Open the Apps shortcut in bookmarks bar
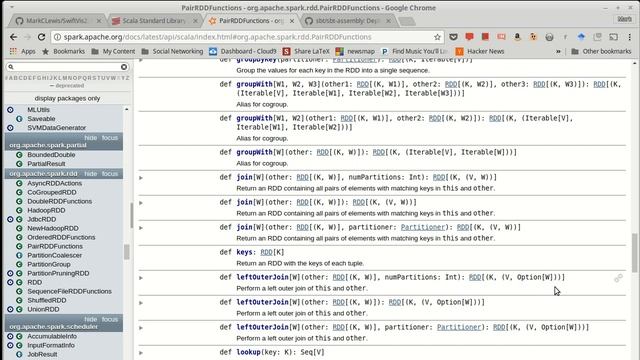Viewport: 640px width, 360px height. point(23,51)
